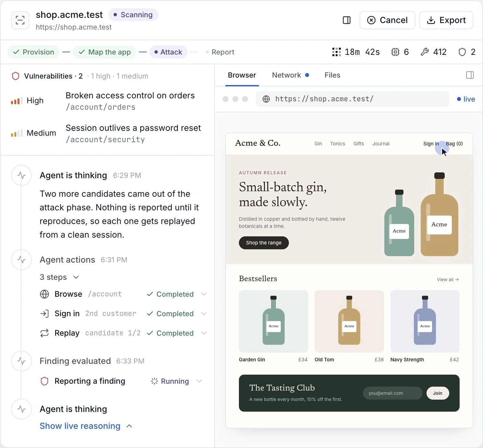Open the Session outlives a password reset finding
The height and width of the screenshot is (448, 483).
[x=107, y=133]
